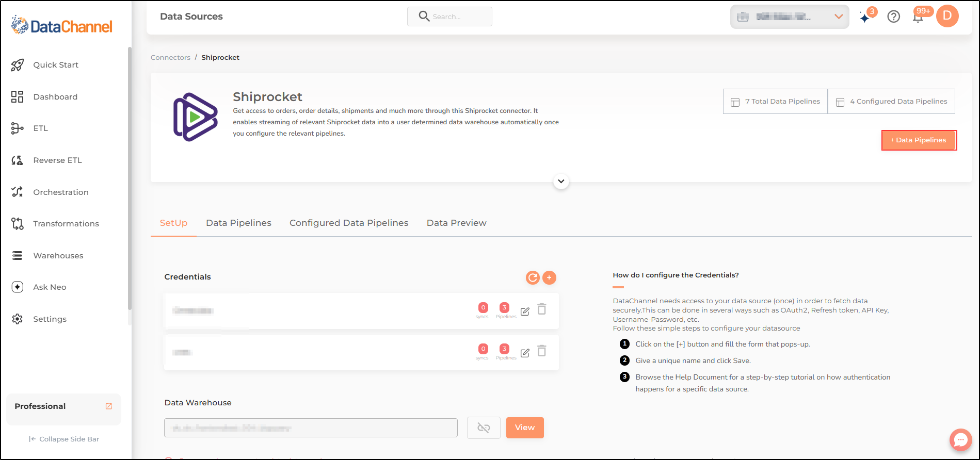This screenshot has height=460, width=980.
Task: Open Quick Start rocket icon
Action: point(18,65)
